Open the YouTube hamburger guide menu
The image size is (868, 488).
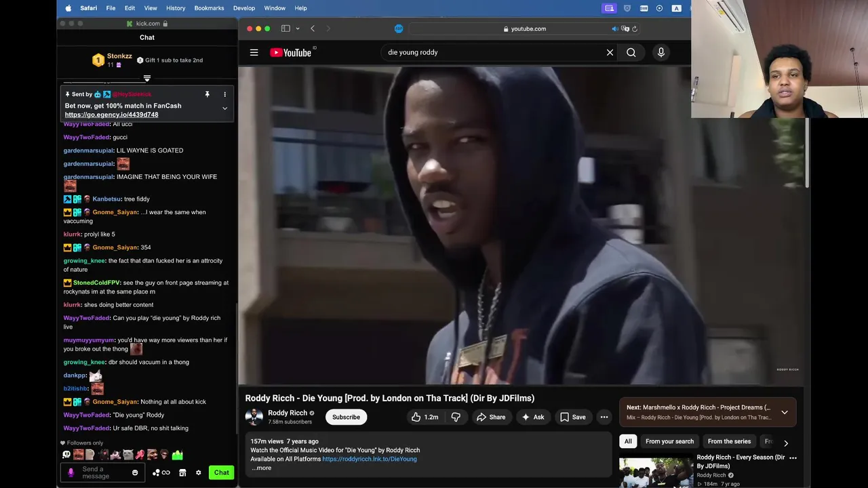[x=254, y=52]
